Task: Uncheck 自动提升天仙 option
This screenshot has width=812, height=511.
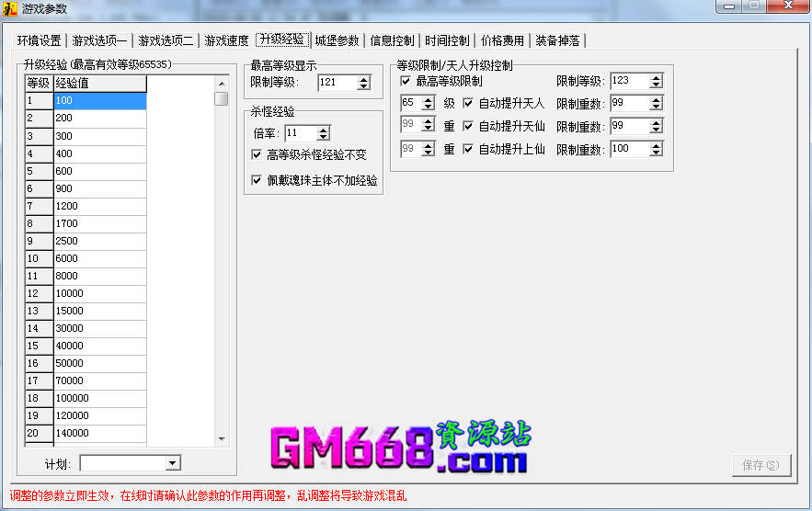Action: coord(467,126)
